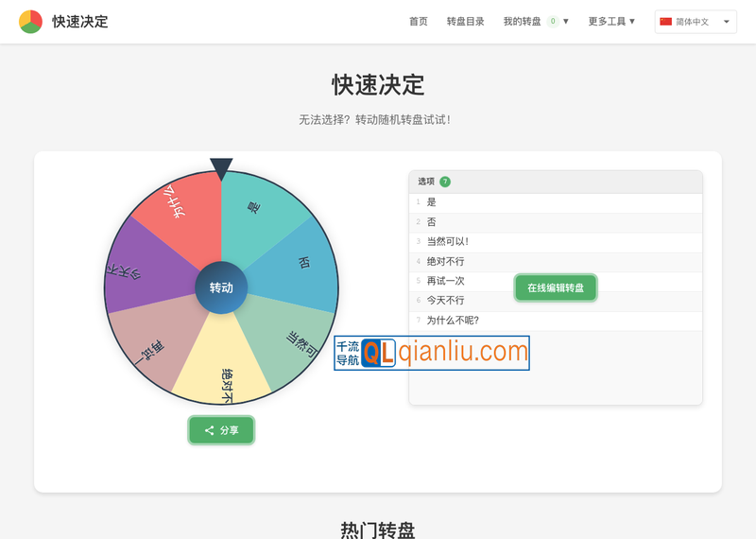Select option row 绝对不行
Image resolution: width=756 pixels, height=539 pixels.
556,262
